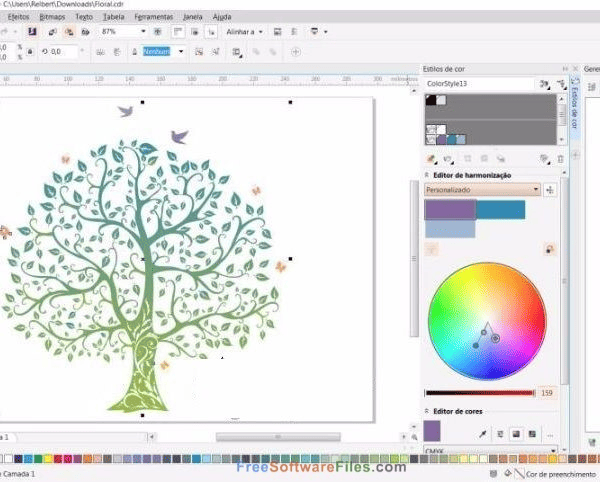This screenshot has width=600, height=482.
Task: Collapse the Editor de harmonização section
Action: click(427, 175)
